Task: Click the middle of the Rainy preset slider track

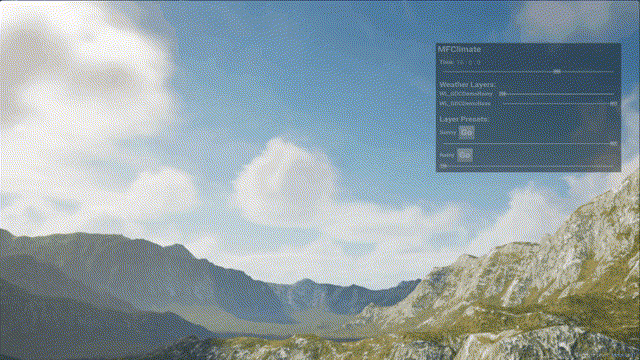Action: click(528, 166)
